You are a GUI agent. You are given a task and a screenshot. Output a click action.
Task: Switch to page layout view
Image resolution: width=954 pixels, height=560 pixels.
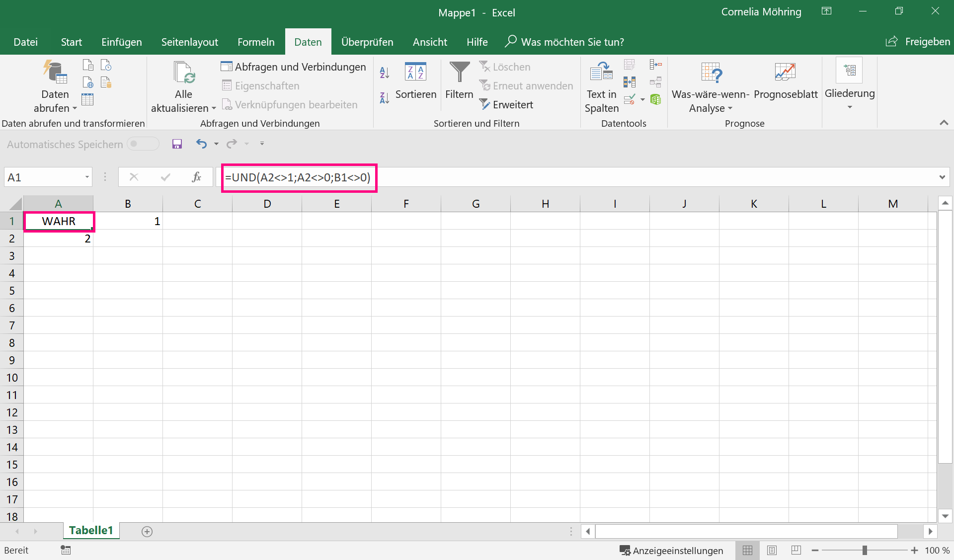(772, 550)
